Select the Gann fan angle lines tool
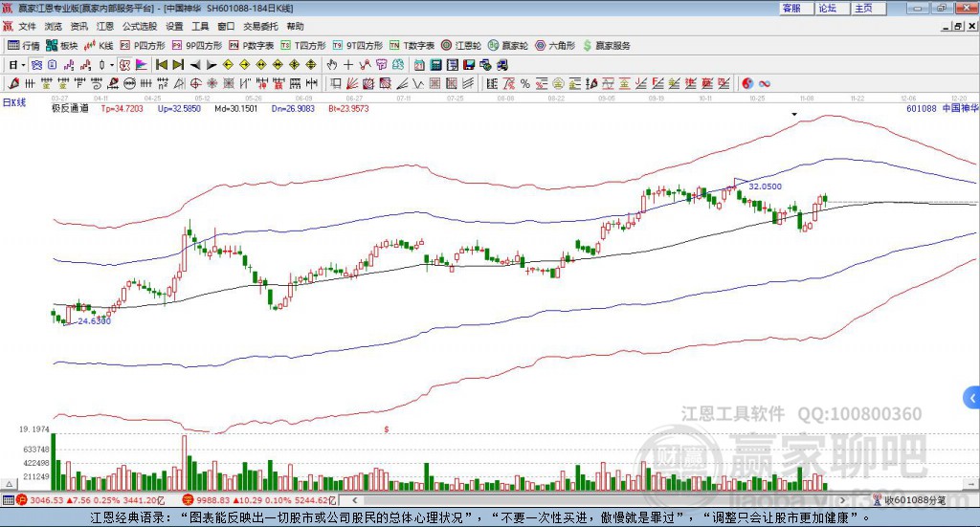980x527 pixels. (x=352, y=83)
